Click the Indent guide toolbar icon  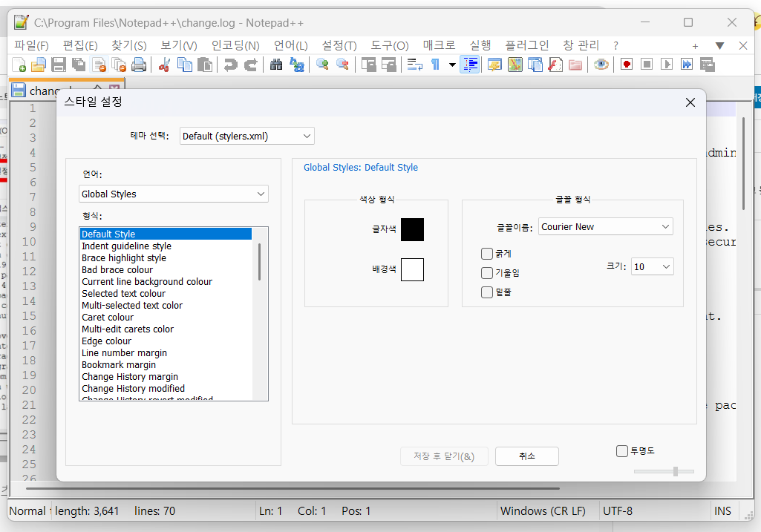click(470, 65)
